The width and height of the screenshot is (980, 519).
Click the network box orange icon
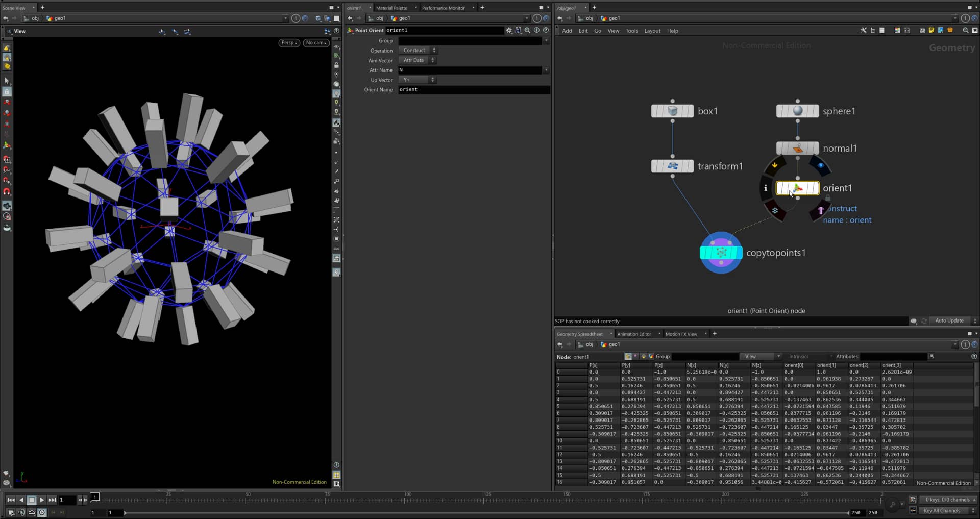[950, 31]
